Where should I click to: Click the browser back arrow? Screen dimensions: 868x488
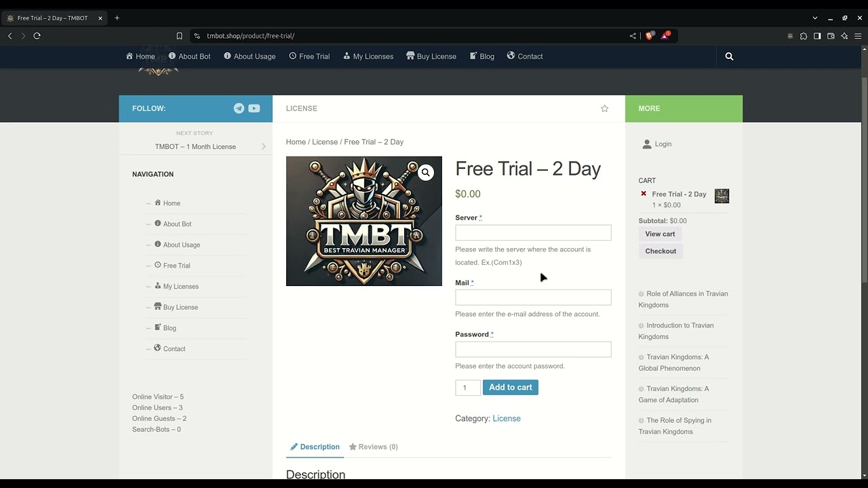[x=10, y=36]
